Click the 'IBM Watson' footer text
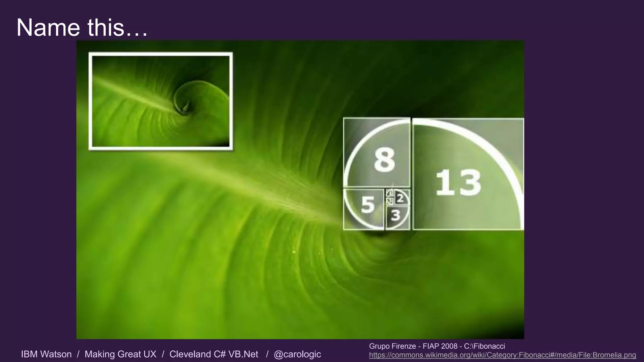Screen dimensions: 644x362 [46, 354]
